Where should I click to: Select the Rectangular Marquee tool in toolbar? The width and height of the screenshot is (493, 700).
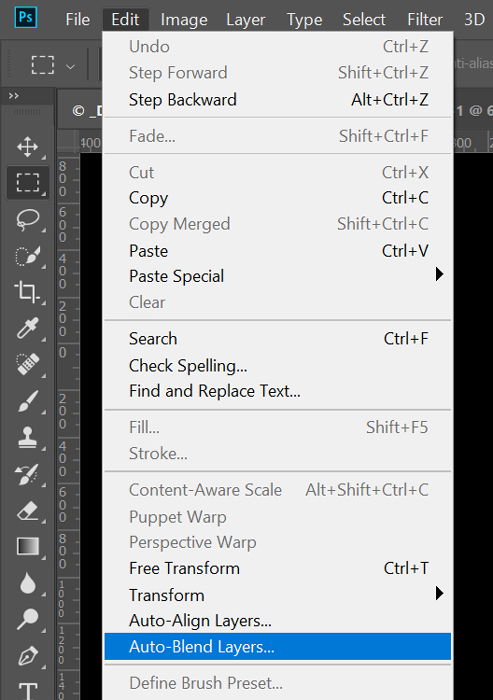click(x=28, y=183)
